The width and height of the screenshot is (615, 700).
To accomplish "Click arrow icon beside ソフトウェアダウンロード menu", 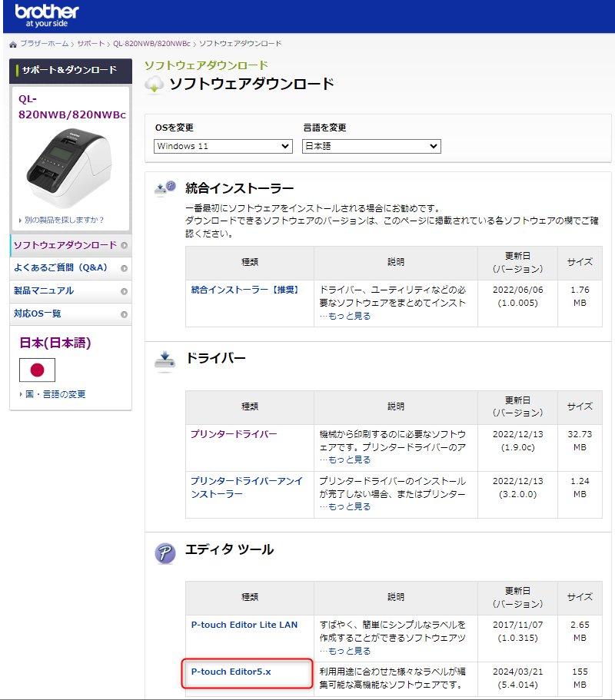I will (x=125, y=246).
